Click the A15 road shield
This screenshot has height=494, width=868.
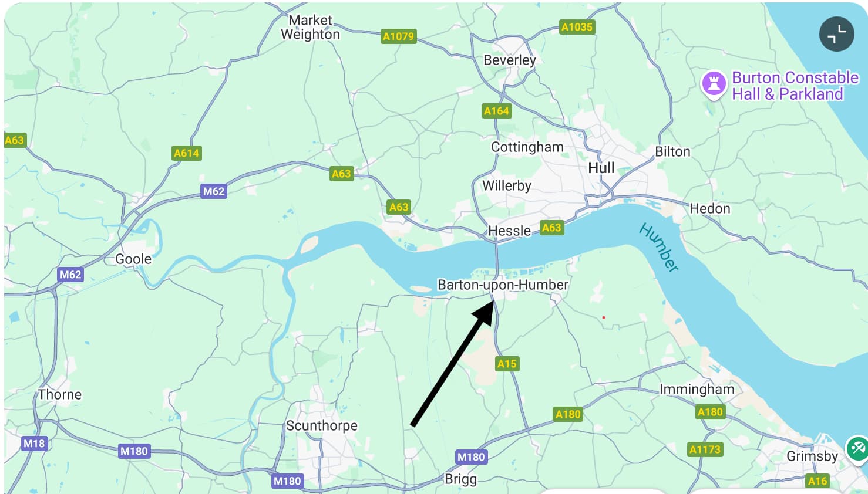507,364
